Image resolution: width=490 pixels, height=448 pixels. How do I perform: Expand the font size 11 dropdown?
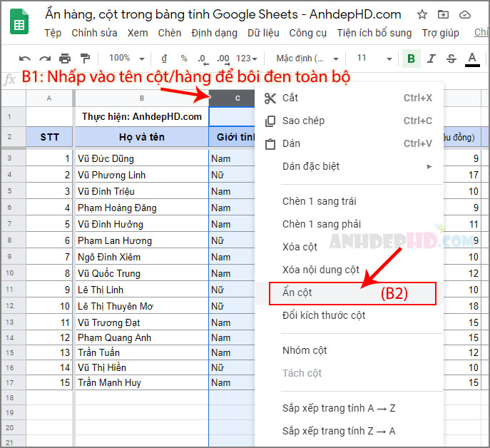(x=374, y=58)
